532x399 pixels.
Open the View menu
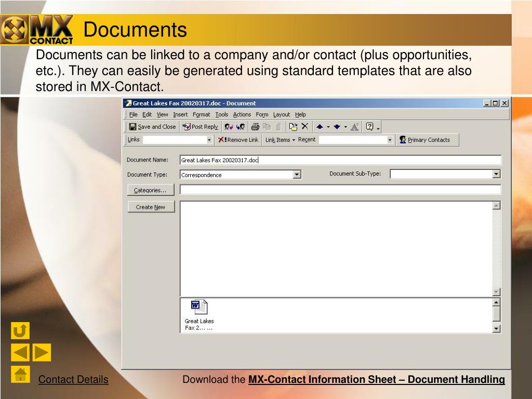coord(162,115)
